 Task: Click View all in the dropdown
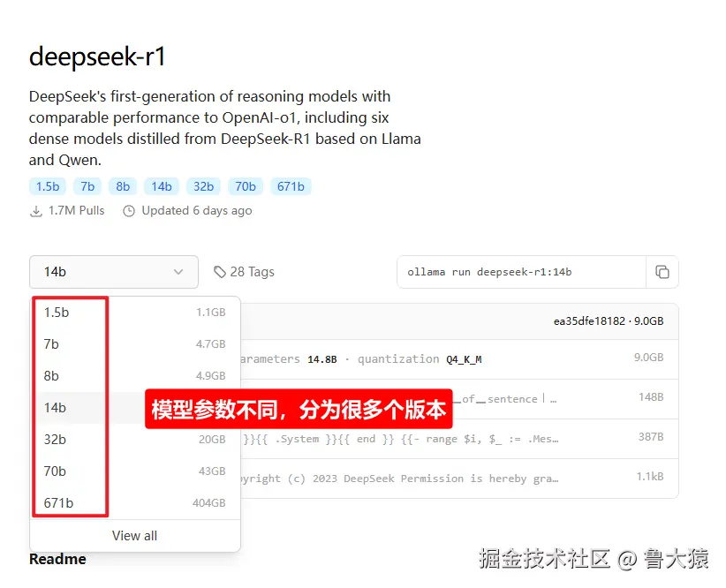(x=135, y=536)
